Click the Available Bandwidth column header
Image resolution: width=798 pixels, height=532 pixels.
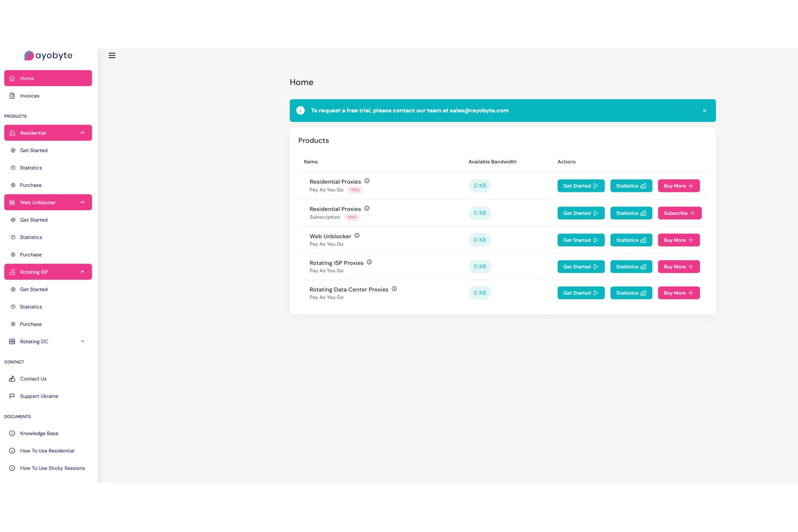492,162
